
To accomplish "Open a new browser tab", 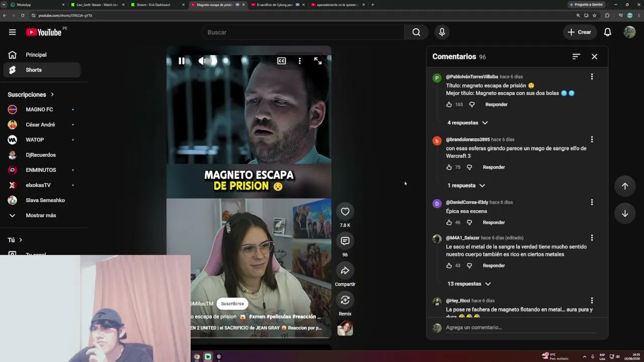I will coord(372,5).
